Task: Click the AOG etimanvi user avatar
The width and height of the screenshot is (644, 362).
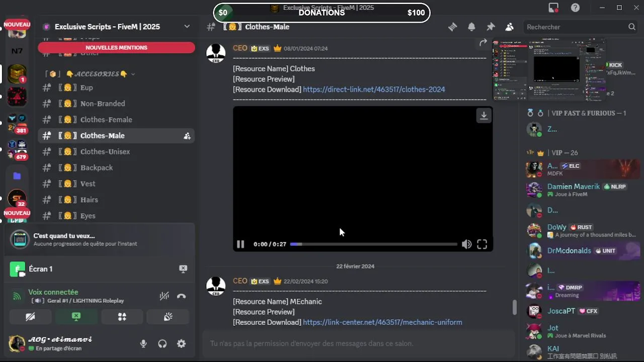Action: point(17,343)
